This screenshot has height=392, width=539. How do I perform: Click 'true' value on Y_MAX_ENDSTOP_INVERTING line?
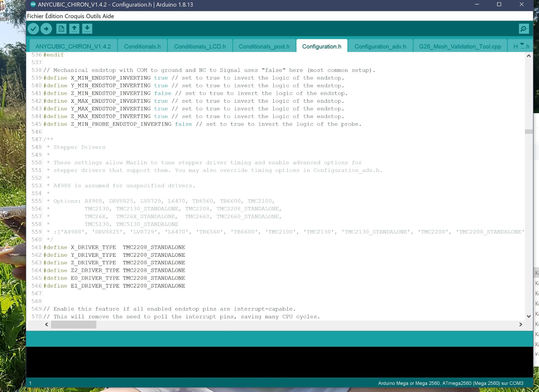click(161, 108)
